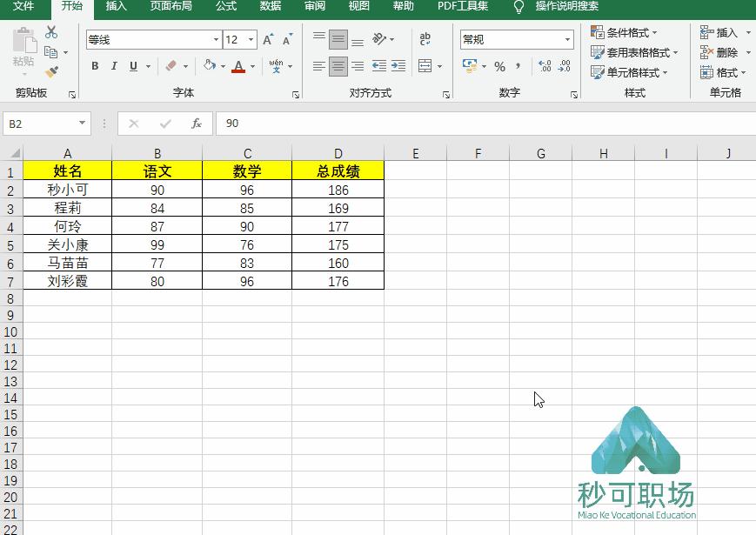
Task: Open the Number Format dropdown showing 常规
Action: point(516,39)
